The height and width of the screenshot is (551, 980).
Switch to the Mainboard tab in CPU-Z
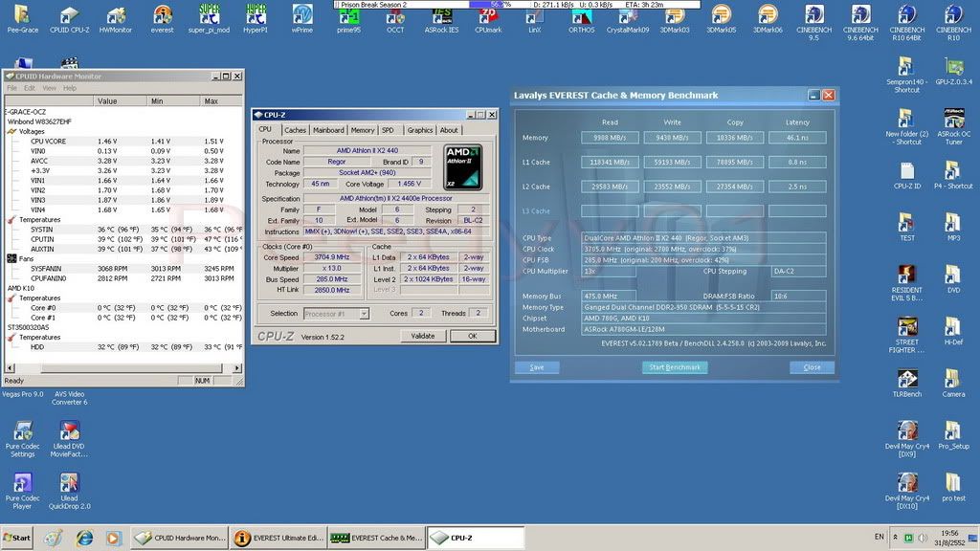328,130
